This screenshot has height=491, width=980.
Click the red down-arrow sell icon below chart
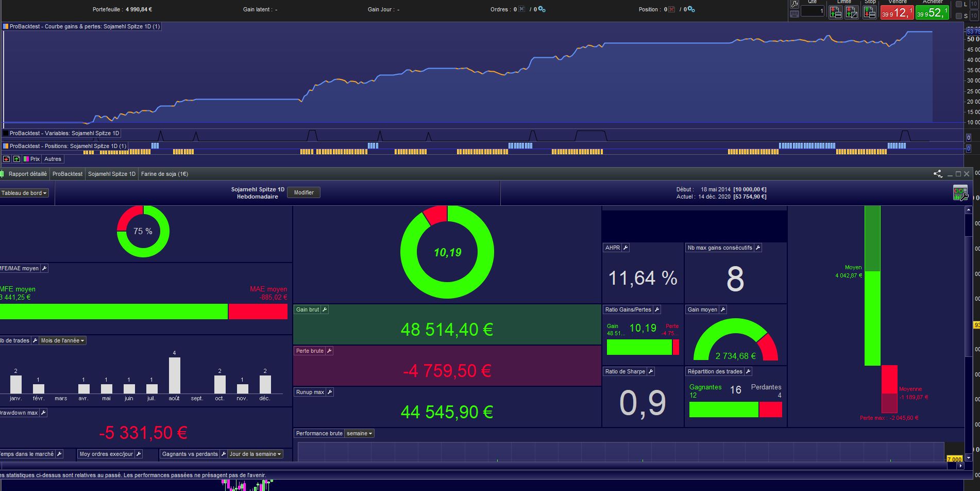coord(7,159)
